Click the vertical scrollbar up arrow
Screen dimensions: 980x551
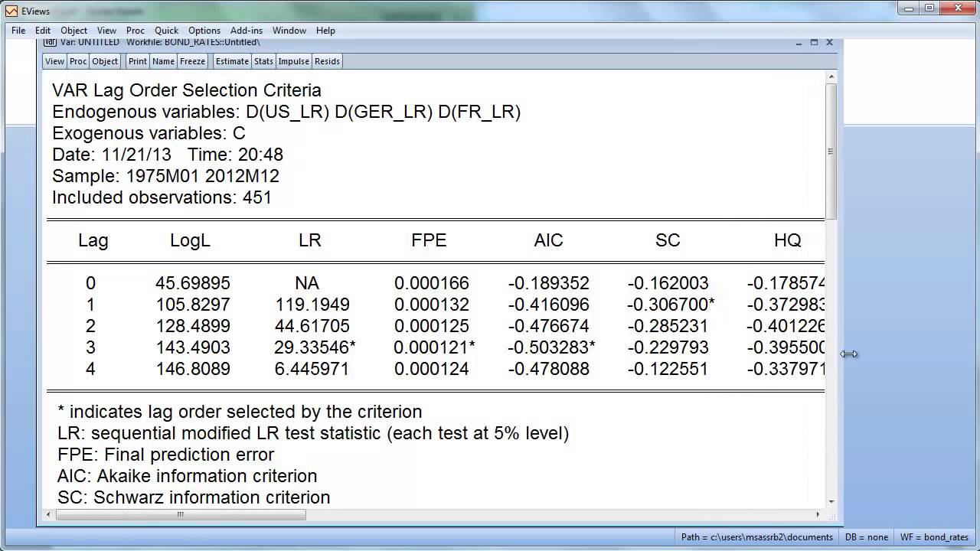[831, 77]
